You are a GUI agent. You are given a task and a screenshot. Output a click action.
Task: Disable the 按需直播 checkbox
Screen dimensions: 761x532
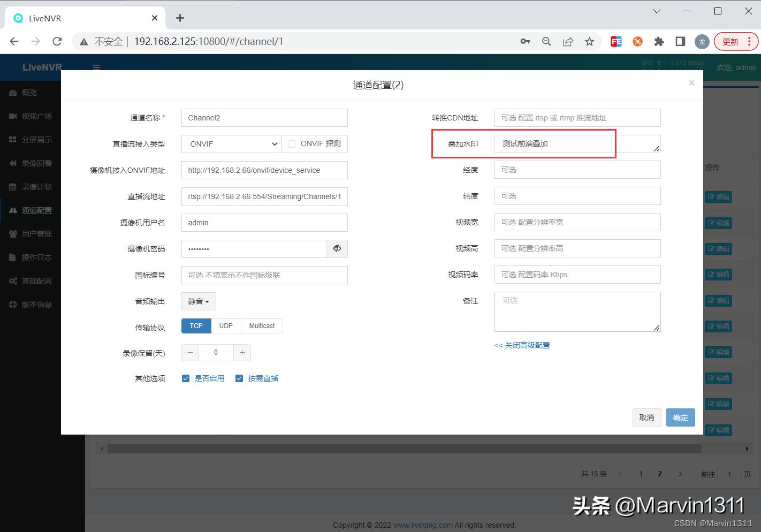pos(239,378)
